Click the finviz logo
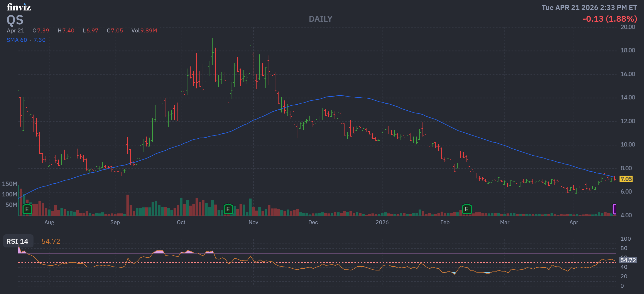Image resolution: width=644 pixels, height=294 pixels. [19, 7]
